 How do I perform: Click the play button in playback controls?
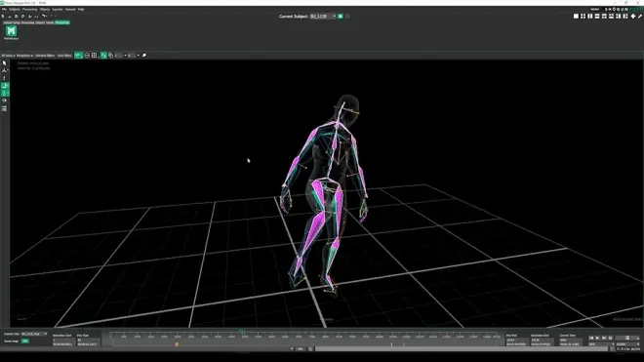click(597, 339)
